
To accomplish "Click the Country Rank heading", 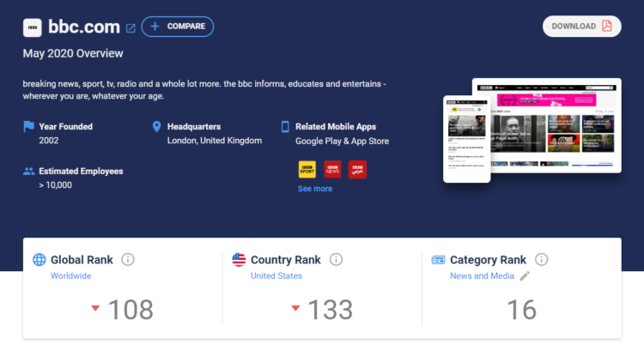I will [x=286, y=260].
